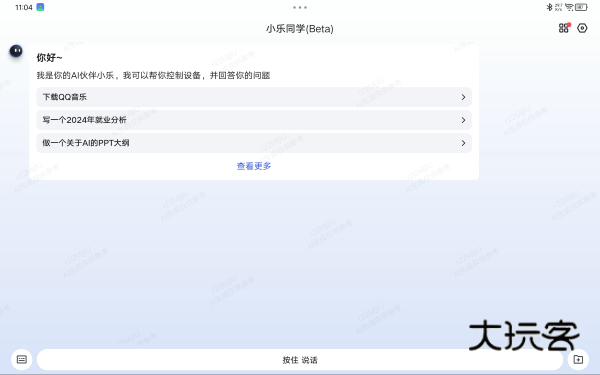Select the 写一个2024年就业分析 suggestion
The width and height of the screenshot is (600, 375).
[x=254, y=120]
